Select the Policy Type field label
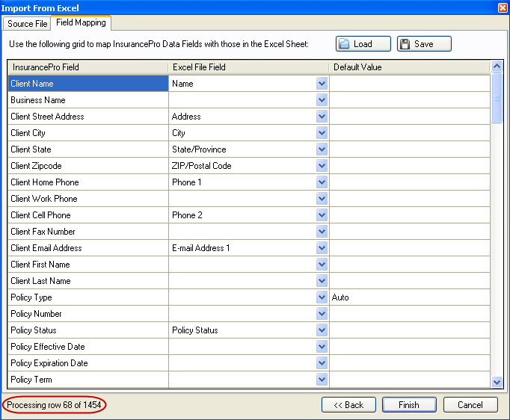The width and height of the screenshot is (510, 420). [31, 297]
